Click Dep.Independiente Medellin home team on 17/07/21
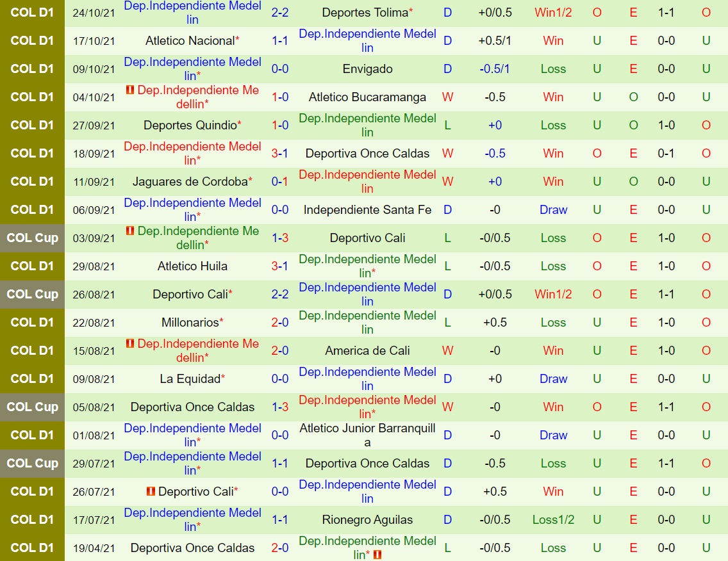The image size is (728, 561). [x=192, y=520]
